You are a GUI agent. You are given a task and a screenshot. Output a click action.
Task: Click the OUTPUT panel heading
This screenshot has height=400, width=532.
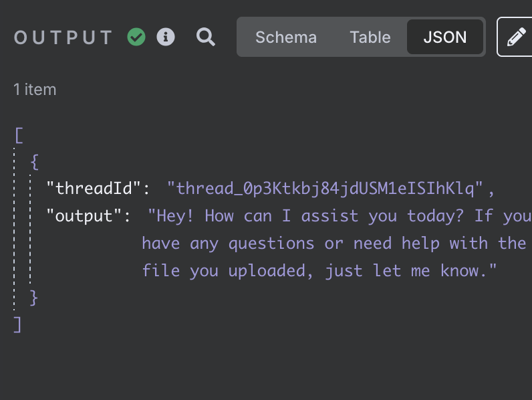tap(63, 37)
